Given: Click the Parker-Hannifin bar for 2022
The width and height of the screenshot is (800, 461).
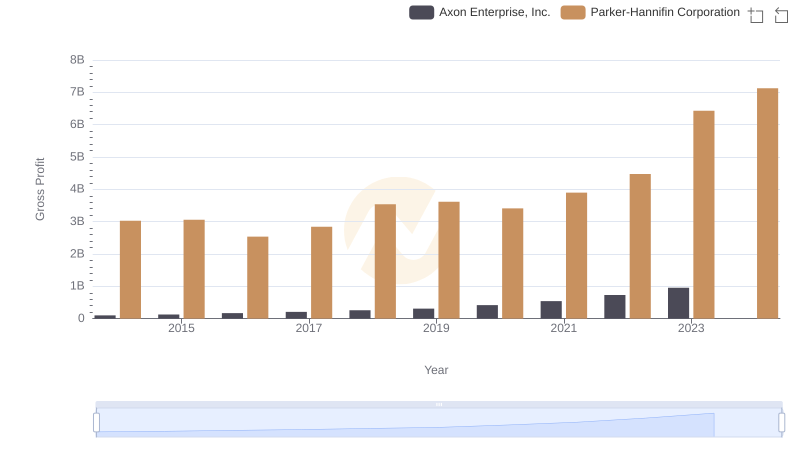Looking at the screenshot, I should click(x=640, y=246).
